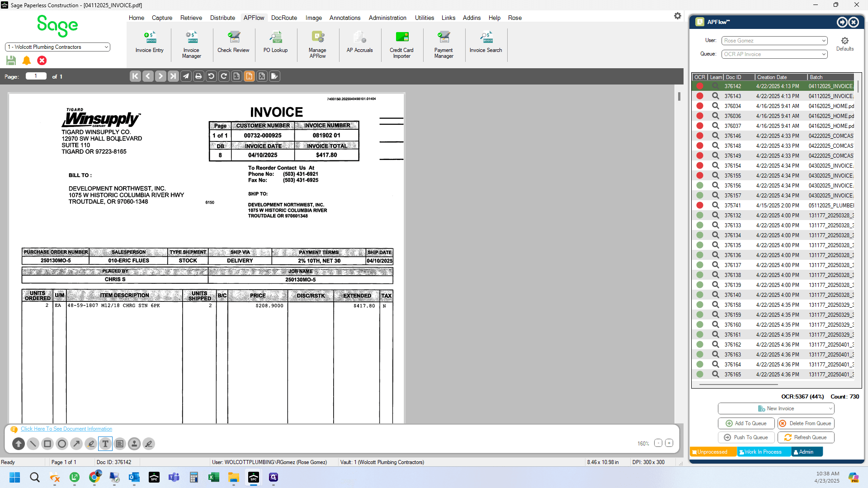Click the send paper-plane icon

click(x=186, y=76)
